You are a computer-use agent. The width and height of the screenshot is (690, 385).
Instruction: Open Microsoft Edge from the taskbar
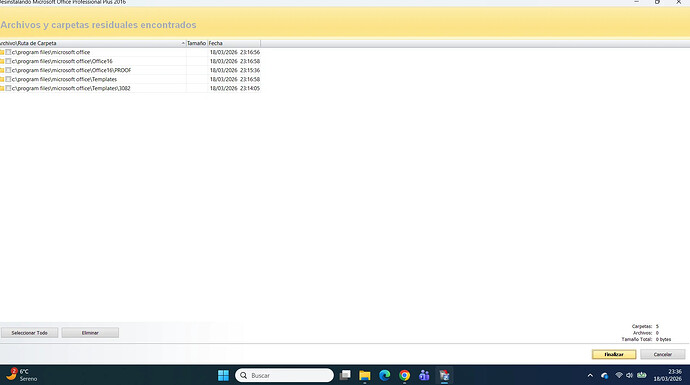coord(385,375)
